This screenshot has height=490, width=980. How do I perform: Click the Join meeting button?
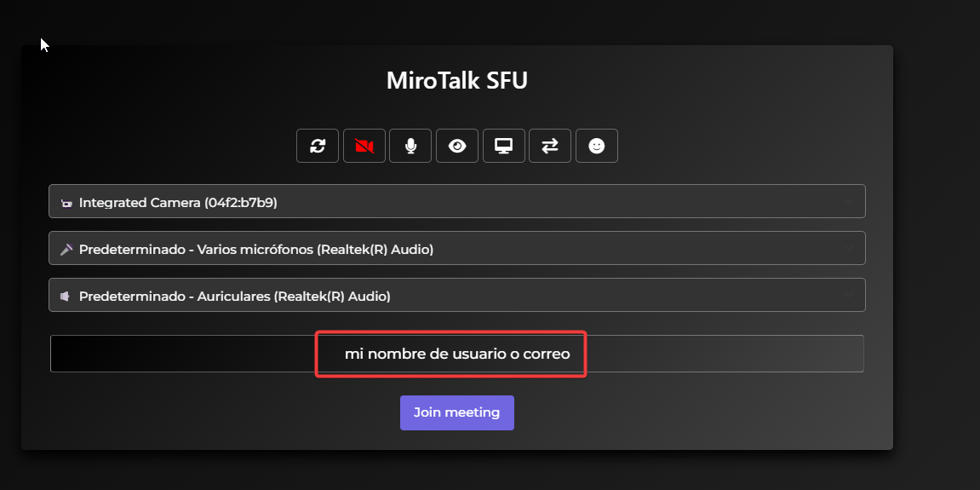point(457,412)
